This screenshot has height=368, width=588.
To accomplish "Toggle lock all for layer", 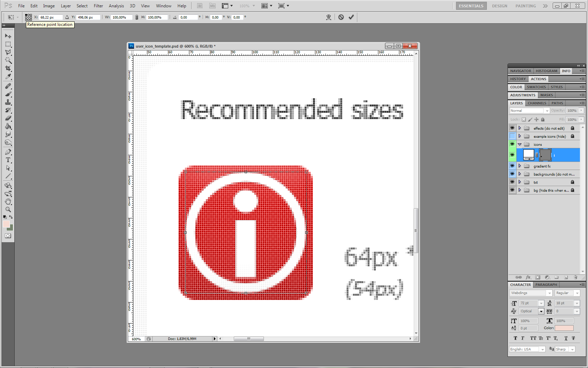I will click(543, 120).
